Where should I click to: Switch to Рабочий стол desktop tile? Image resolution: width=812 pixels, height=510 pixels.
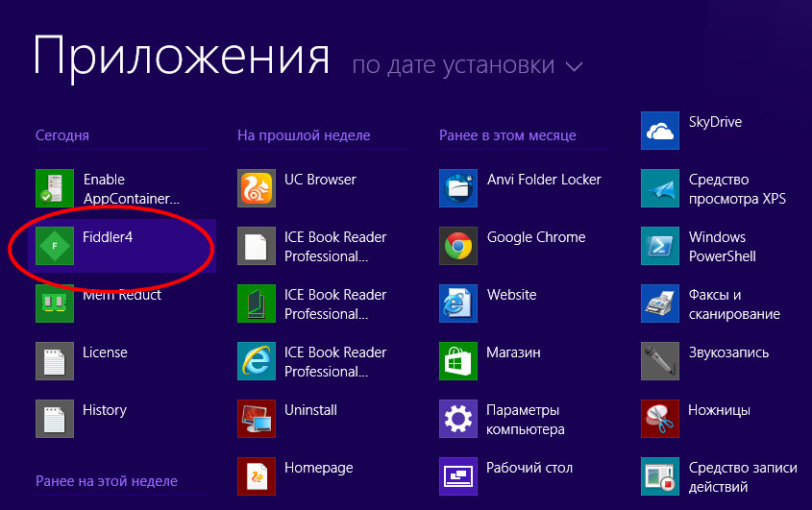pyautogui.click(x=458, y=475)
